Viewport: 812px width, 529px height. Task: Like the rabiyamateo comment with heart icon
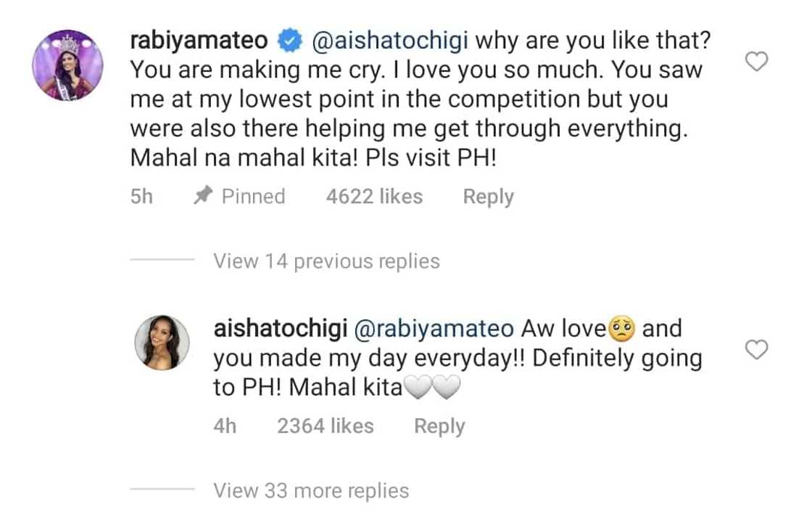(x=756, y=62)
